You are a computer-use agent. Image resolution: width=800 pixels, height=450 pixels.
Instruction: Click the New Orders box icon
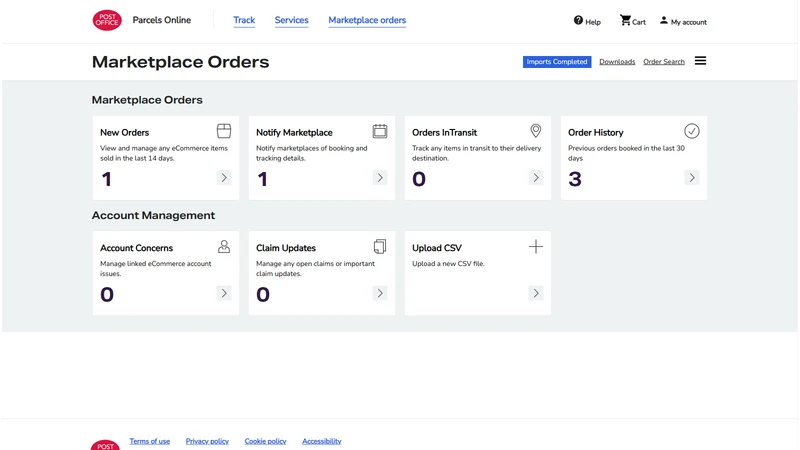coord(224,131)
